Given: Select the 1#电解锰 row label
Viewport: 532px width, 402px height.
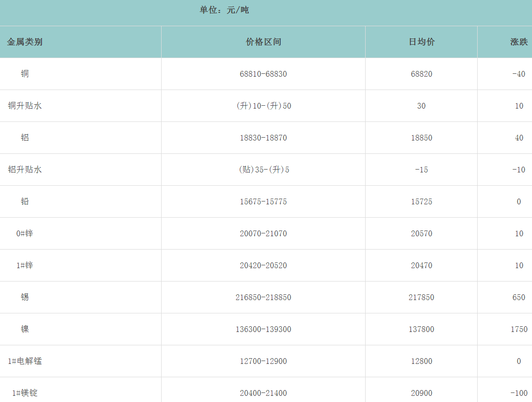Looking at the screenshot, I should click(x=25, y=361).
